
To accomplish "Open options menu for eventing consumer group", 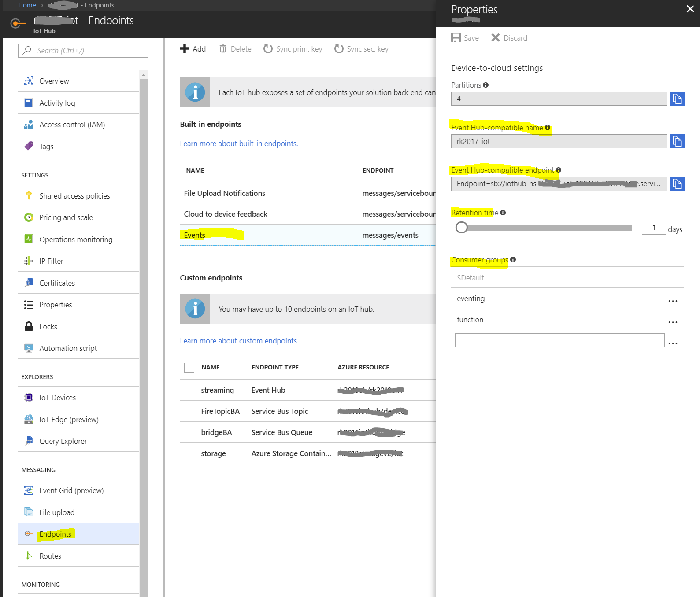I will coord(673,301).
